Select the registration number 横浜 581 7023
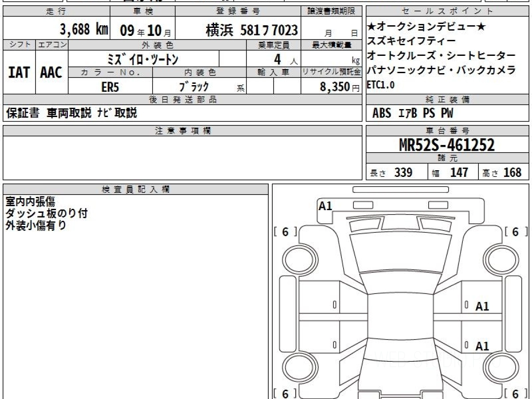 (251, 30)
